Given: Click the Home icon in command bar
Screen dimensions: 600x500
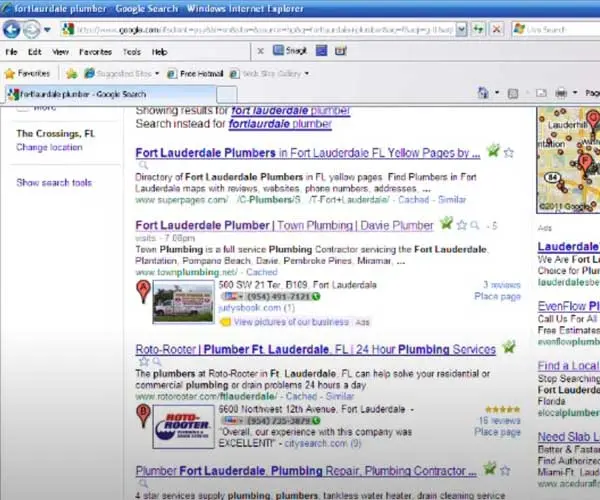Looking at the screenshot, I should coord(483,93).
